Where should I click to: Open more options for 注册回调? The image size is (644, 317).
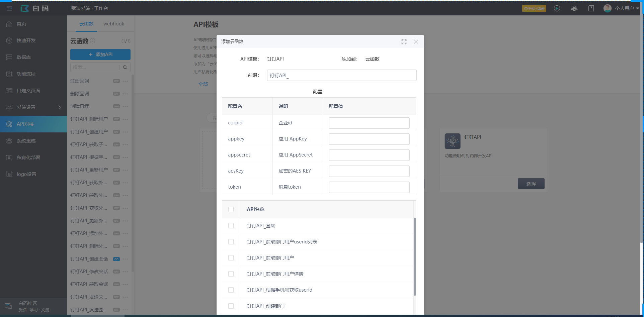pos(125,81)
